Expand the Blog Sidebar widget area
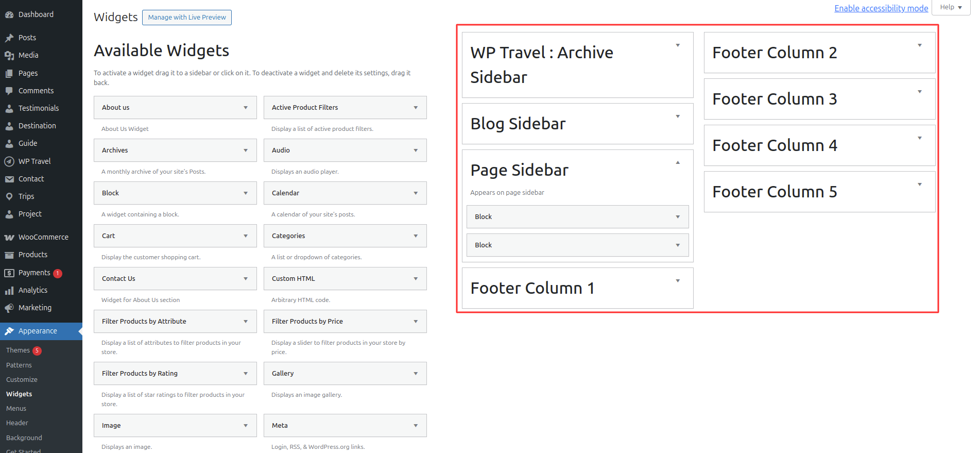980x453 pixels. coord(678,116)
